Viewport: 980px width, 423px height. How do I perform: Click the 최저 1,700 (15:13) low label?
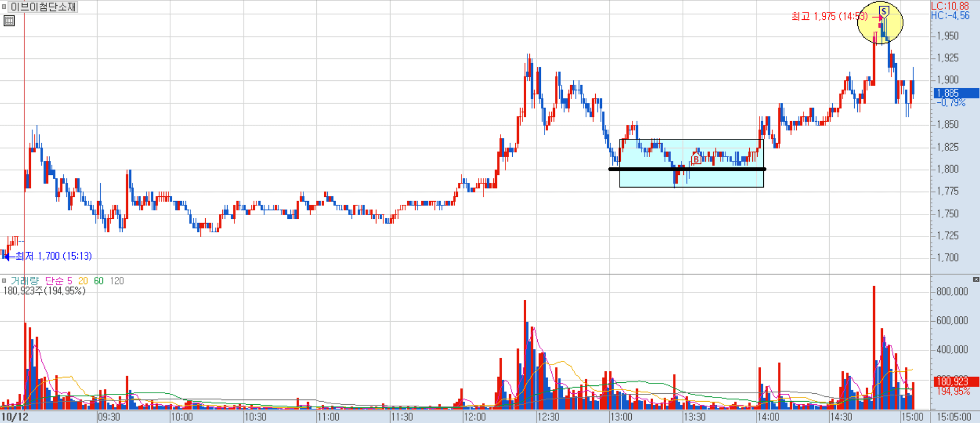(53, 256)
